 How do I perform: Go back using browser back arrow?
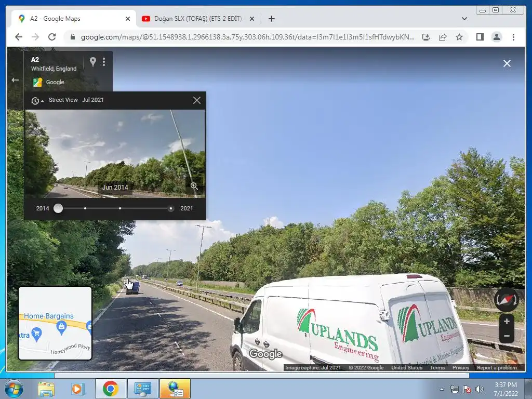coord(19,37)
